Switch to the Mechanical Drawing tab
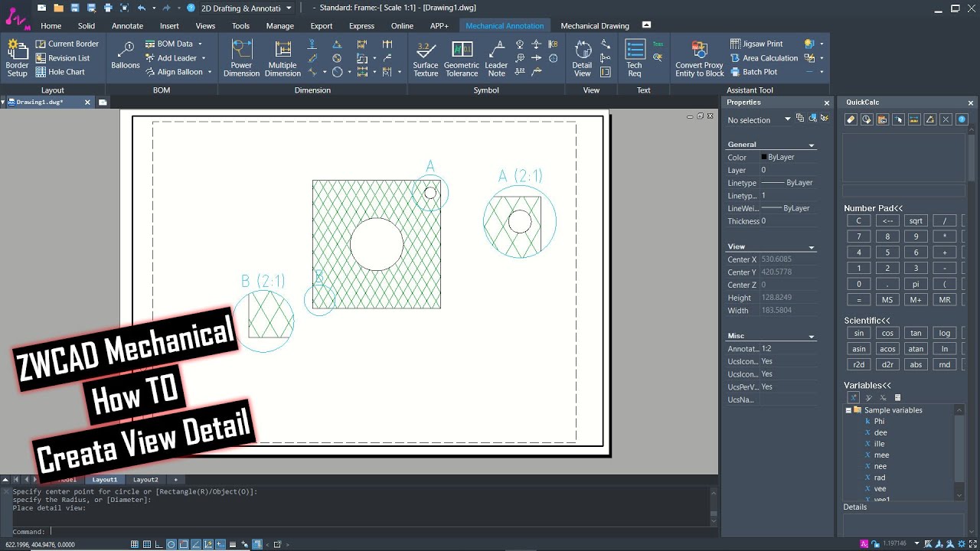This screenshot has height=551, width=980. [595, 26]
